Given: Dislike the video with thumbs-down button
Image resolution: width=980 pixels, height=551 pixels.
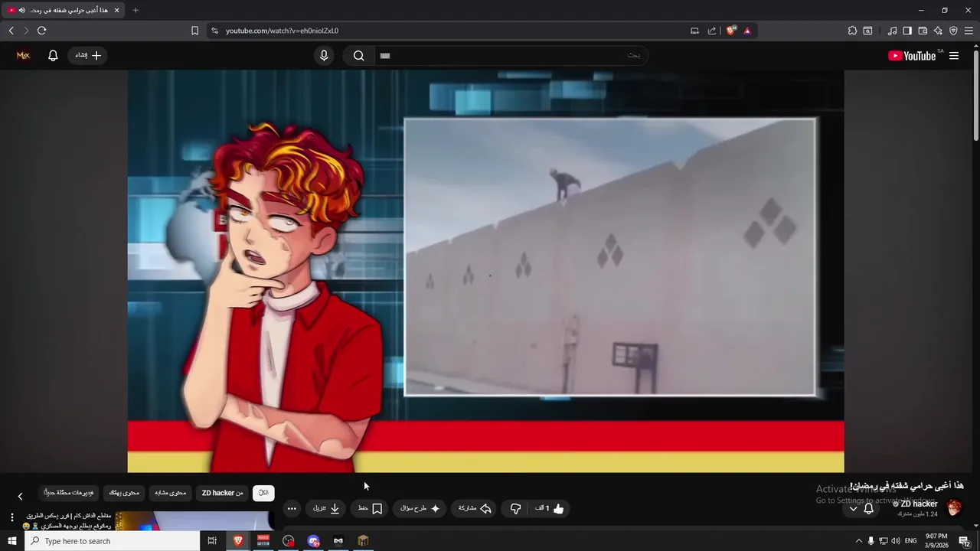Looking at the screenshot, I should point(516,508).
